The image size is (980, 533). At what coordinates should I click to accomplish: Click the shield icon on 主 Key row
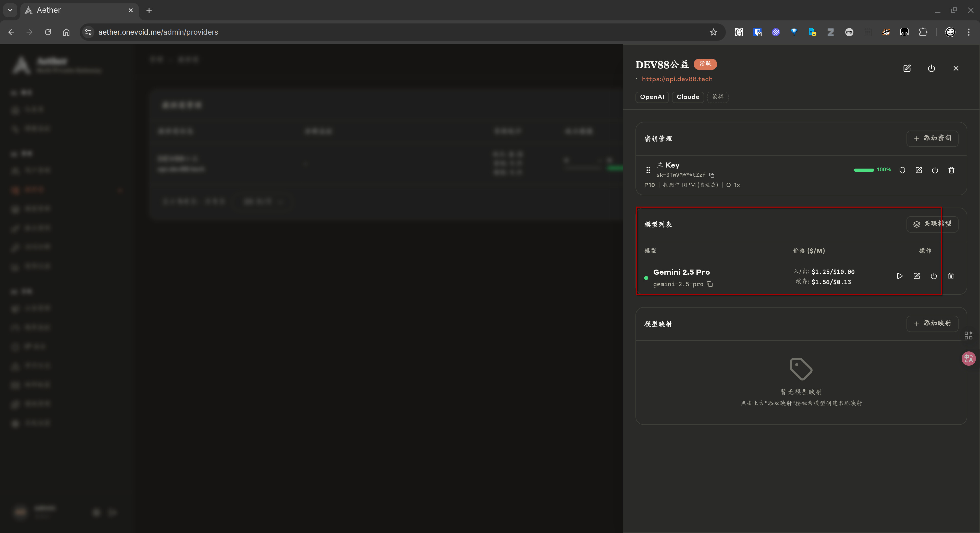click(902, 170)
